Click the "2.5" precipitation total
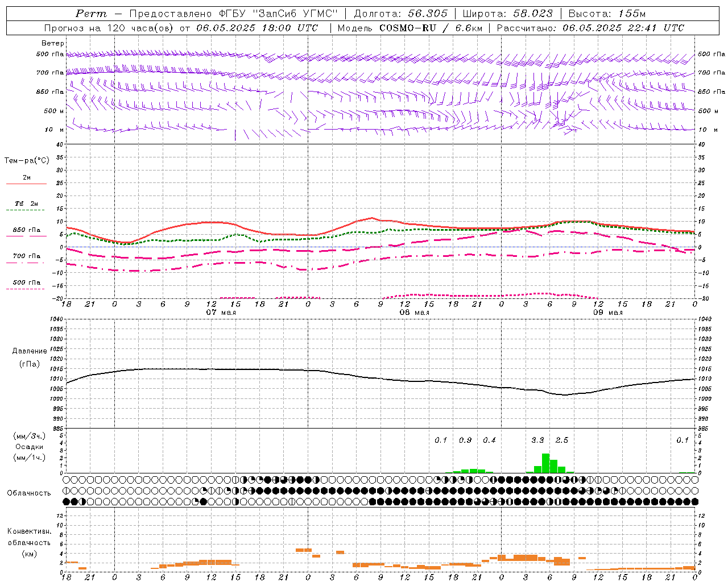728x582 pixels. 562,440
